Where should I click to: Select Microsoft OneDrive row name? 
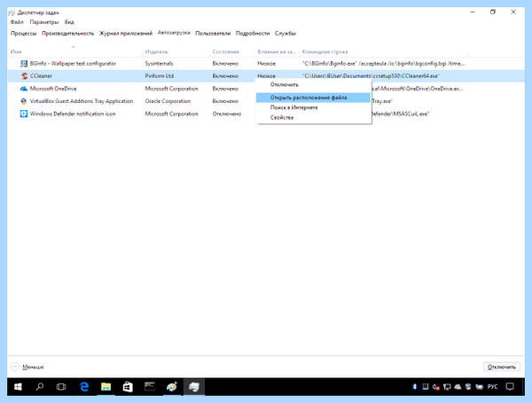pyautogui.click(x=53, y=89)
